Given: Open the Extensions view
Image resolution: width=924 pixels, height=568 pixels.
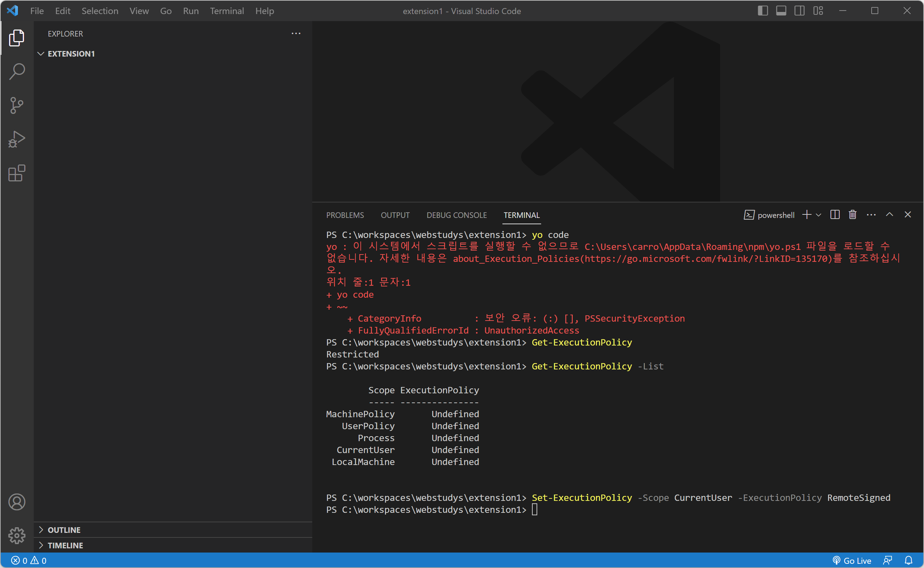Looking at the screenshot, I should coord(17,173).
